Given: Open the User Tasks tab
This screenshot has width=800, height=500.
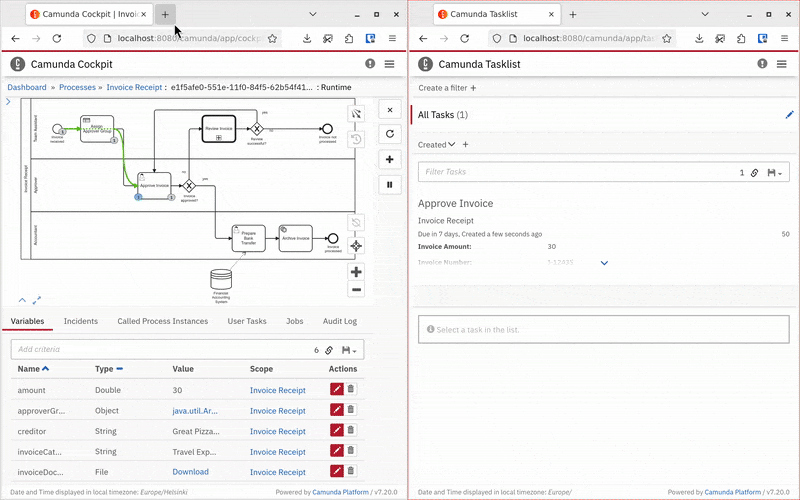Looking at the screenshot, I should pyautogui.click(x=247, y=321).
